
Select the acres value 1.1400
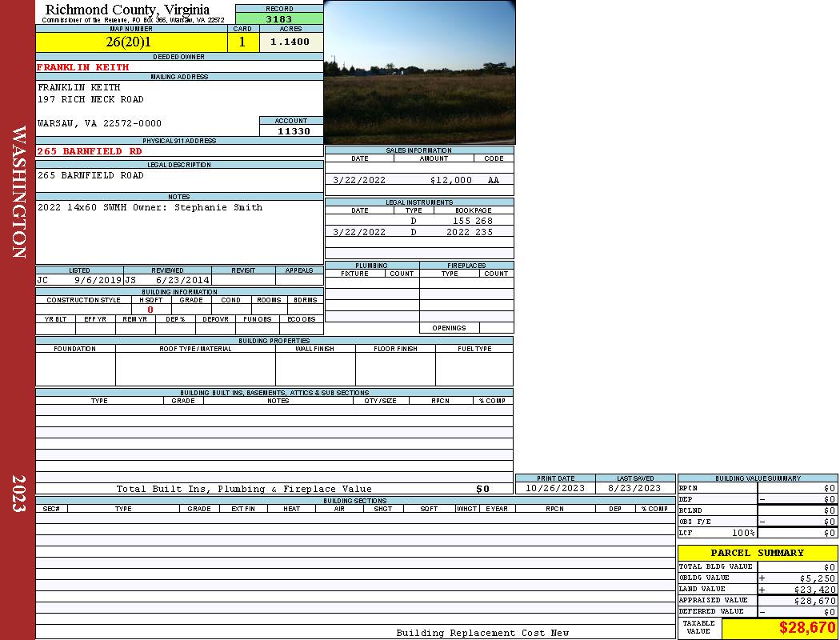tap(290, 42)
